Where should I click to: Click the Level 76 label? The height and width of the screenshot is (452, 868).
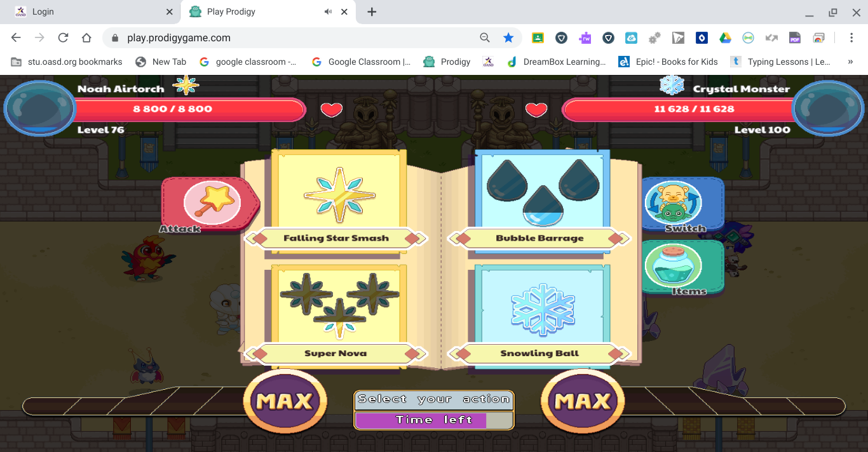coord(101,130)
